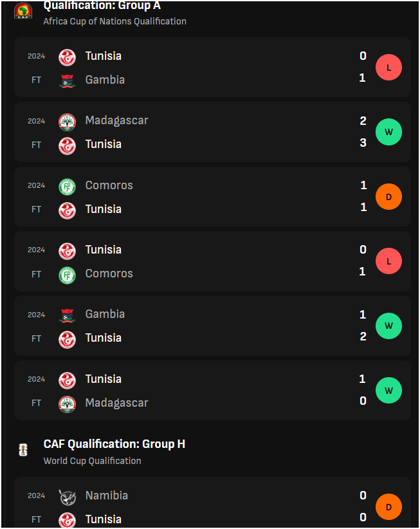Click the red L badge for Tunisia vs Gambia
The image size is (420, 529).
click(x=388, y=67)
